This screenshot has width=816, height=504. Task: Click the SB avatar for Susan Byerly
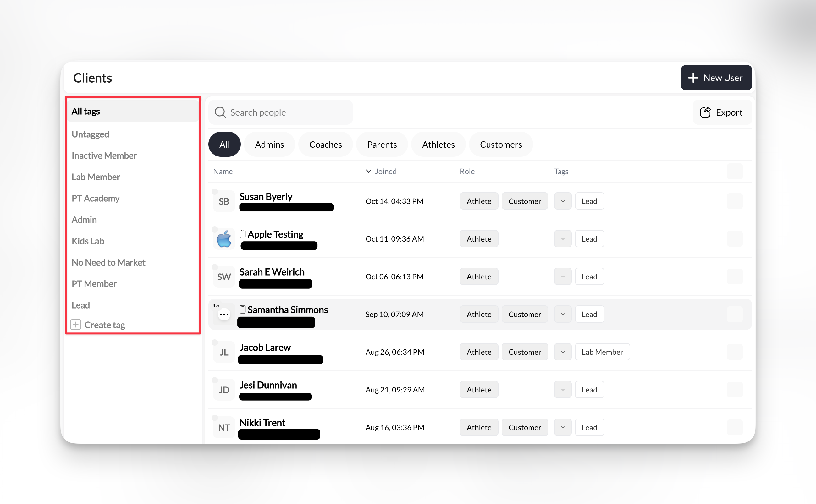click(223, 201)
